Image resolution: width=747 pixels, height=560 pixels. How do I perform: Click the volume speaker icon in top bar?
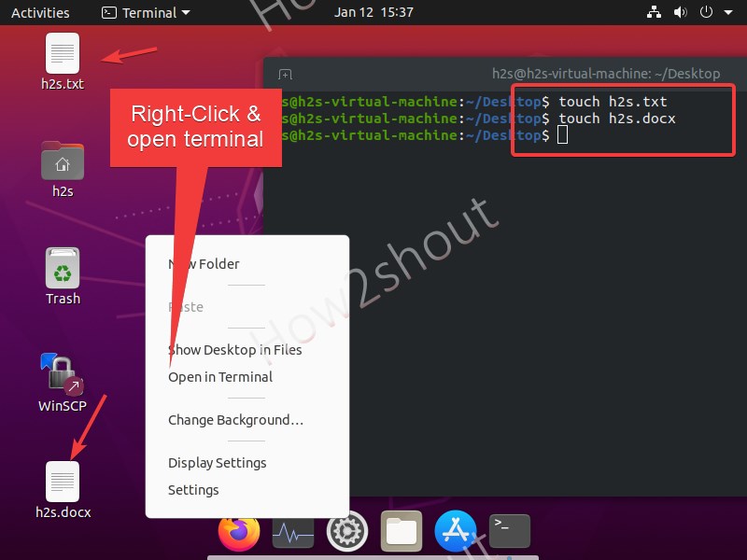(x=680, y=12)
